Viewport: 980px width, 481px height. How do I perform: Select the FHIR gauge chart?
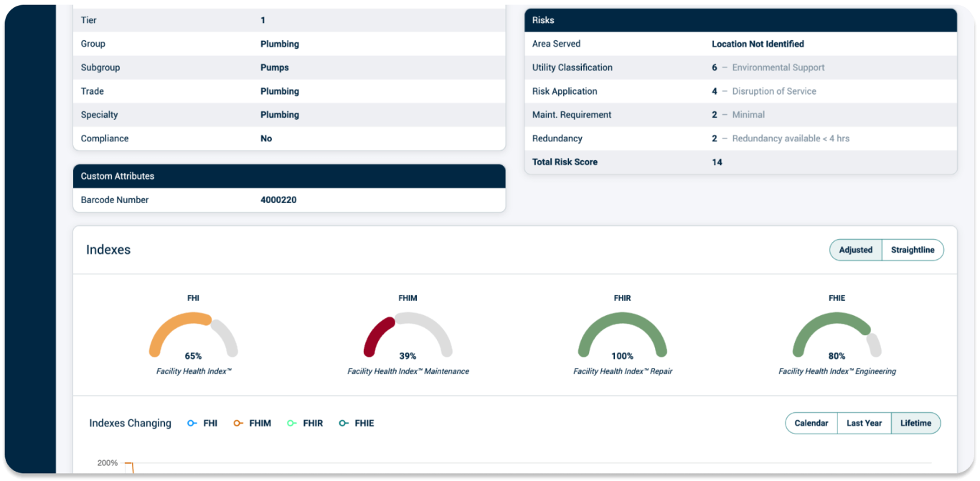tap(622, 334)
